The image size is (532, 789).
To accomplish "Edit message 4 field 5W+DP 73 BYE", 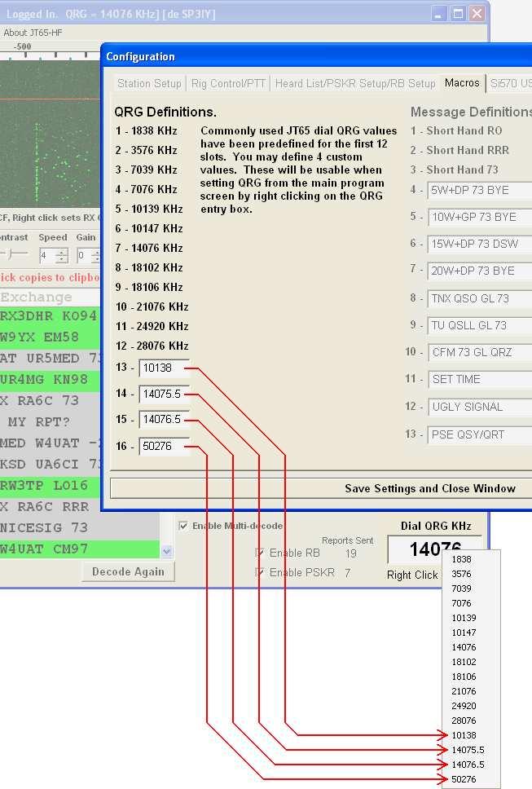I will tap(480, 190).
